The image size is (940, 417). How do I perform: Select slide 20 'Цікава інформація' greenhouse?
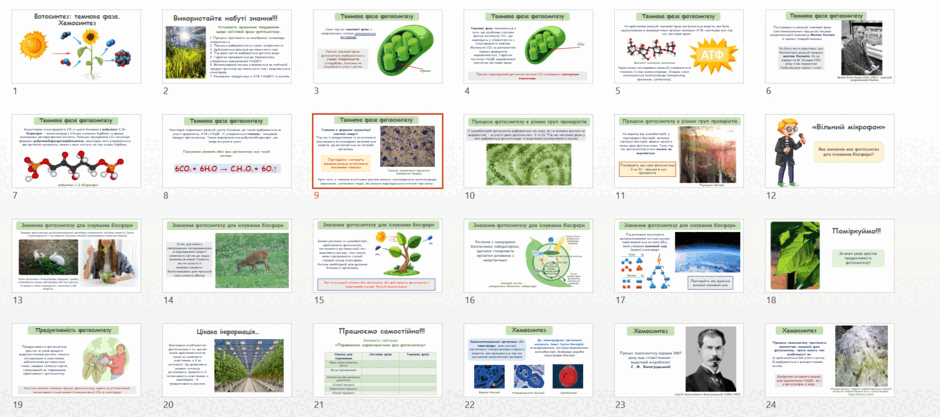click(x=227, y=360)
